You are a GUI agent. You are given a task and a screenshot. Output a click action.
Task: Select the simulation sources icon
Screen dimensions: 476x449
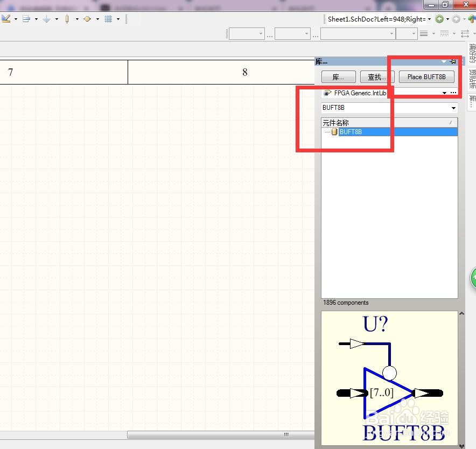(x=87, y=19)
